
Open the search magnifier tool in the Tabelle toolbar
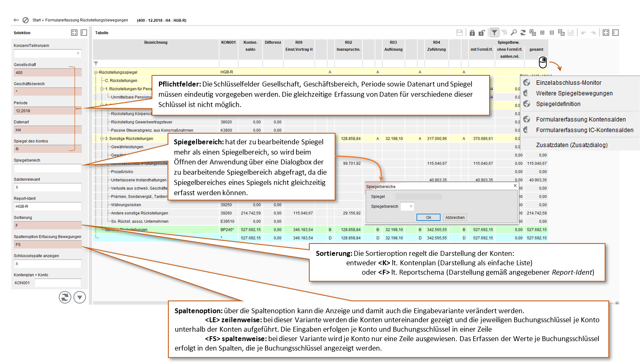click(x=513, y=32)
